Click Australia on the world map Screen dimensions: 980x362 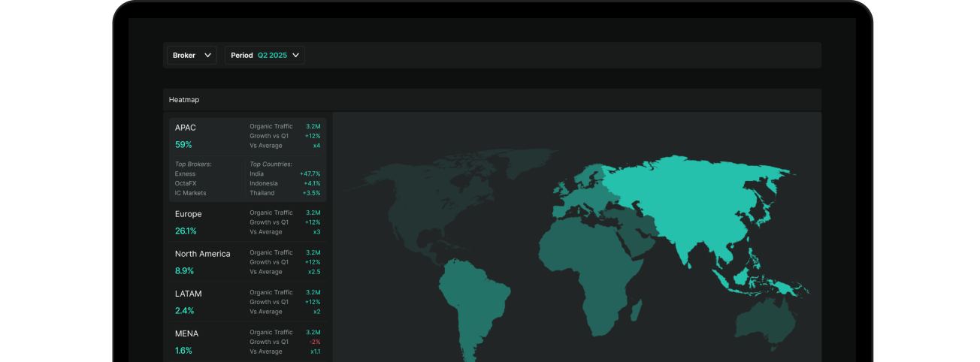[767, 319]
